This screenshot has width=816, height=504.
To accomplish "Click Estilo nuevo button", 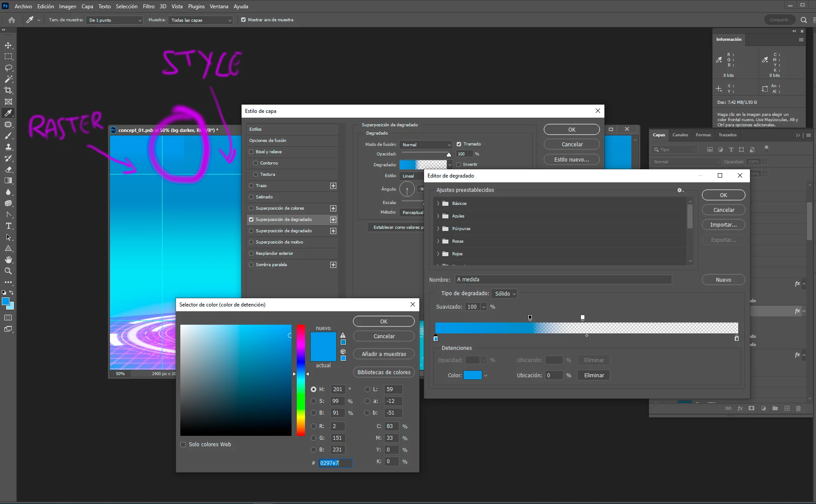I will (x=572, y=160).
